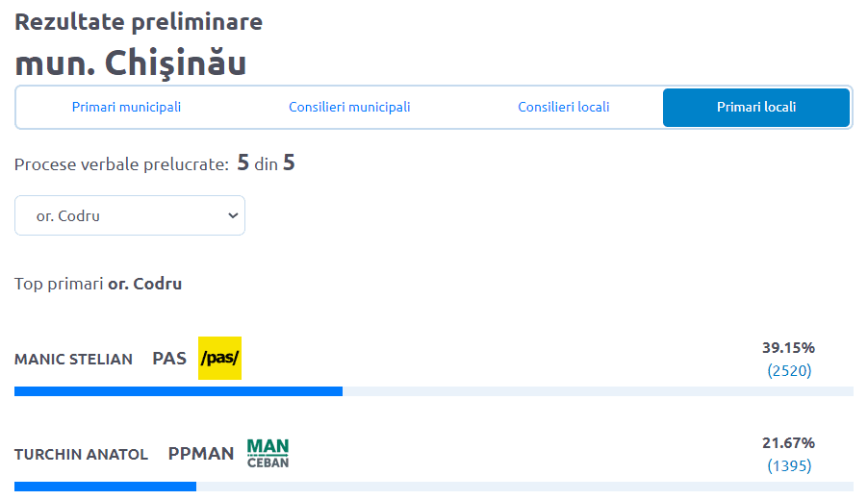Click the vote count (2520) link
Screen dimensions: 868x500
(x=789, y=370)
